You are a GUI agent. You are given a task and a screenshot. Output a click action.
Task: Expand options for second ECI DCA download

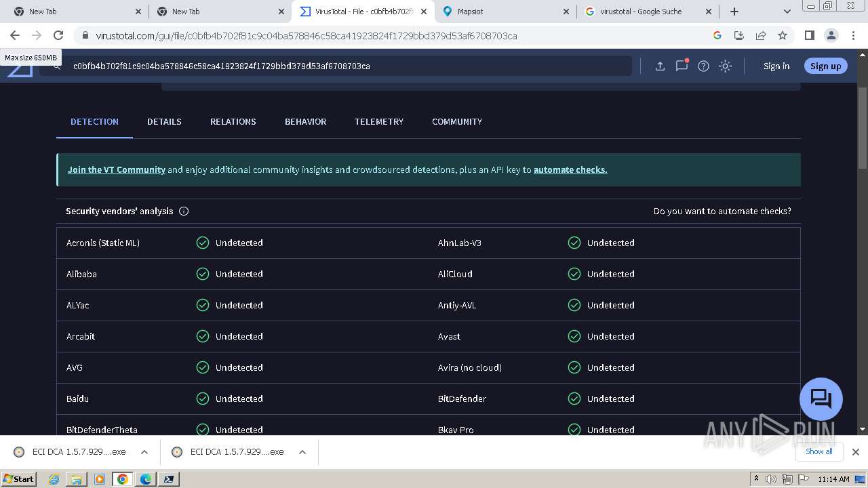pos(302,452)
